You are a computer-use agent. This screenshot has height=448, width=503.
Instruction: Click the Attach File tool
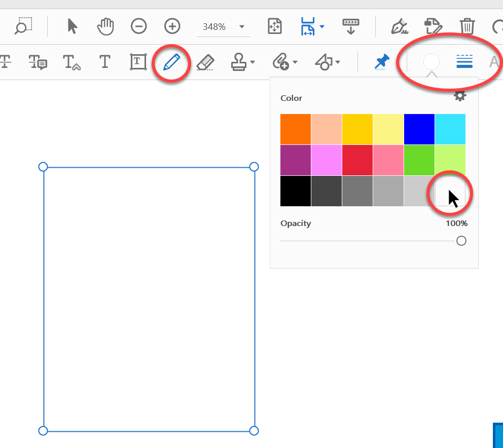point(281,62)
